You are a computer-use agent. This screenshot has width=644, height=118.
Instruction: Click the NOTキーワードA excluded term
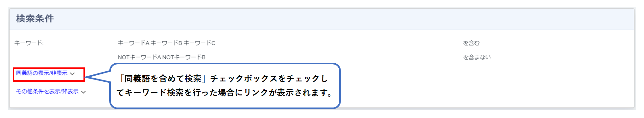tap(139, 57)
